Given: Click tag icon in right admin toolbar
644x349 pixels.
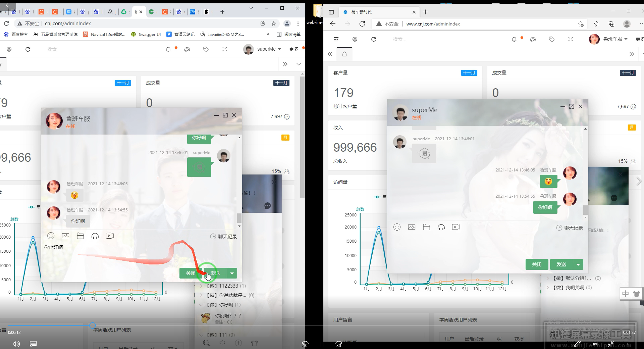Looking at the screenshot, I should [x=551, y=39].
